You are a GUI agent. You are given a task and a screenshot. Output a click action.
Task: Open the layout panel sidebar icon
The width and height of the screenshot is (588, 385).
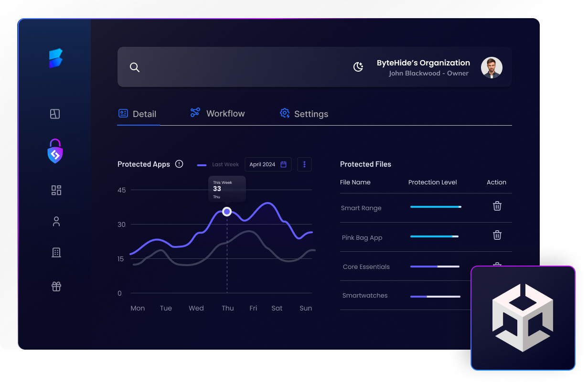[x=55, y=114]
